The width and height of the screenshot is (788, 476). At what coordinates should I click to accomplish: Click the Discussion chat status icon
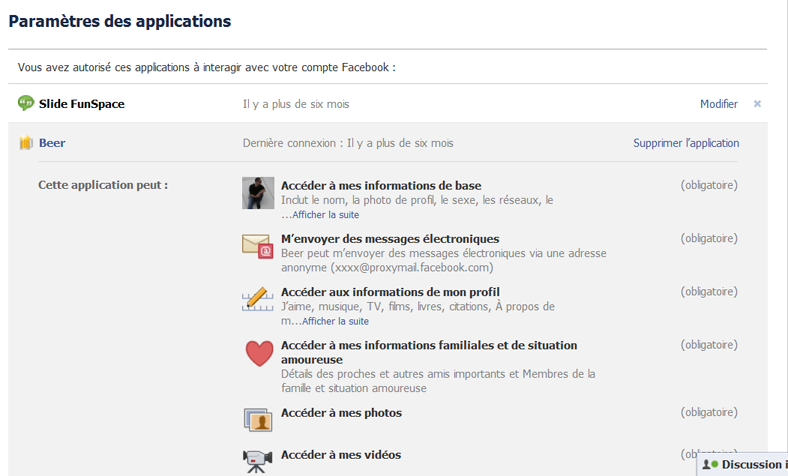pos(710,464)
